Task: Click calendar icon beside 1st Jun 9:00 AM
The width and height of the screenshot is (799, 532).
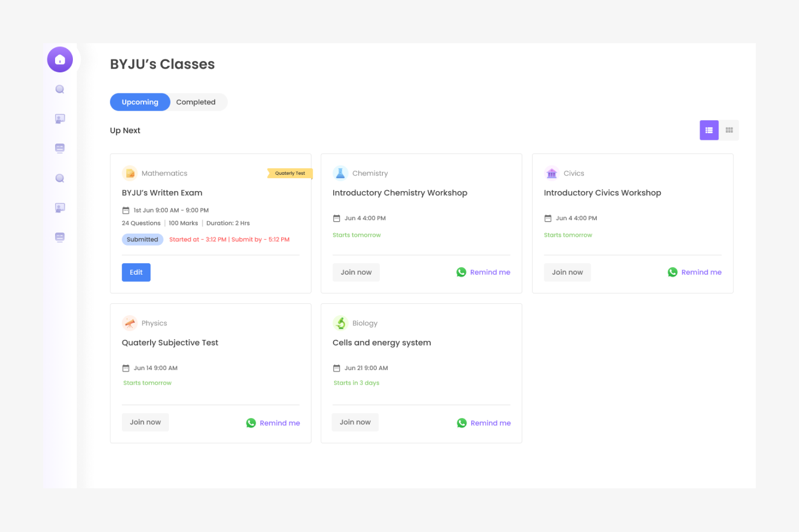Action: 126,210
